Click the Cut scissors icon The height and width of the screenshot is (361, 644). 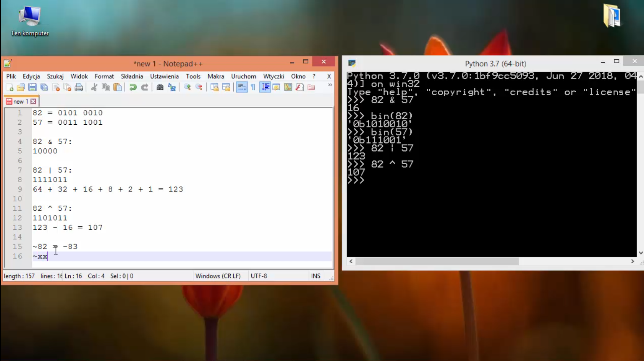[94, 87]
